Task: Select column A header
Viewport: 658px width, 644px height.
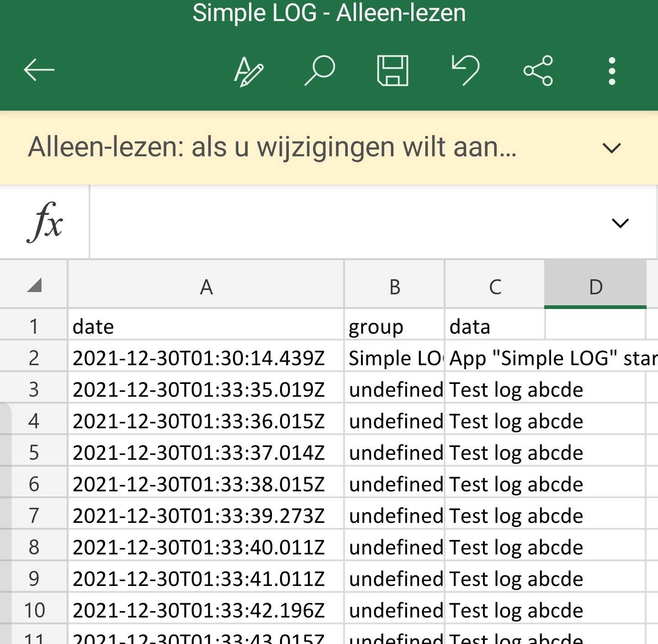Action: pyautogui.click(x=206, y=287)
